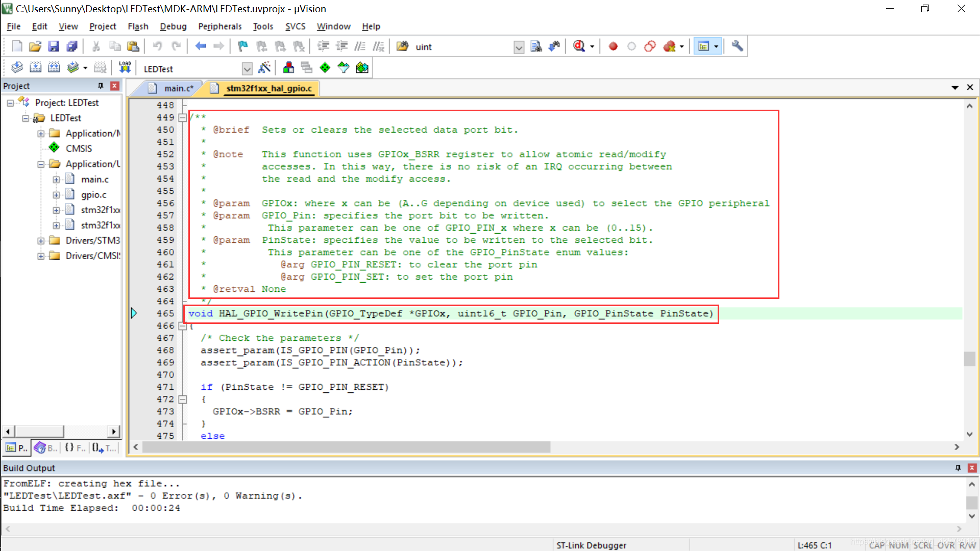Expand the Drivers/CMSI group

(41, 256)
